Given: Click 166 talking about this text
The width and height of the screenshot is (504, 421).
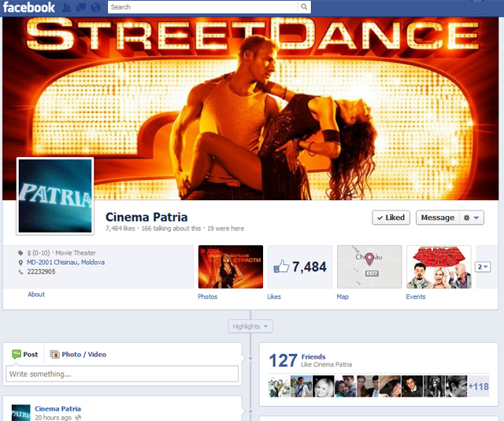Looking at the screenshot, I should tap(171, 228).
